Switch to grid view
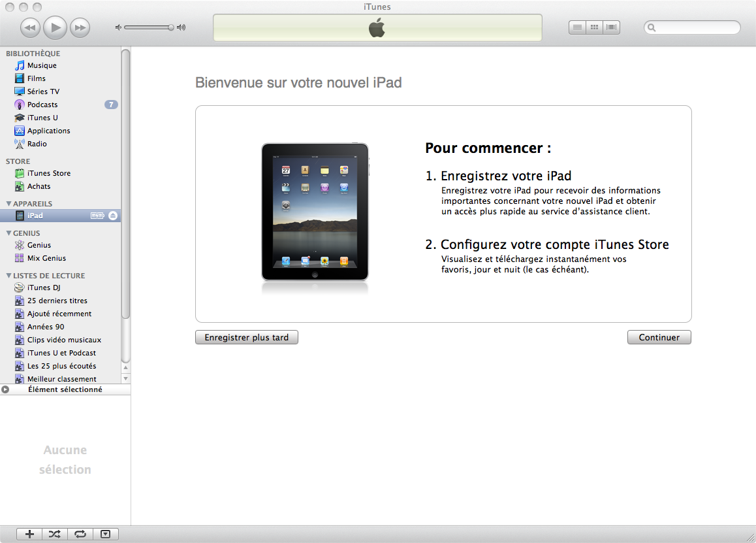756x543 pixels. [595, 27]
